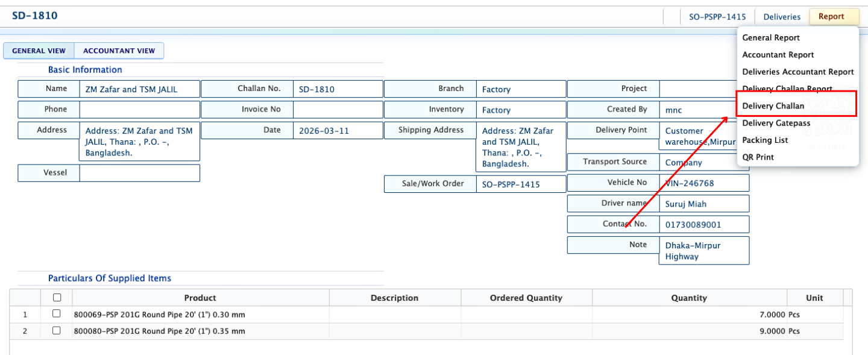Check the box for 0.30 mm Round Pipe row
This screenshot has width=868, height=355.
[57, 314]
